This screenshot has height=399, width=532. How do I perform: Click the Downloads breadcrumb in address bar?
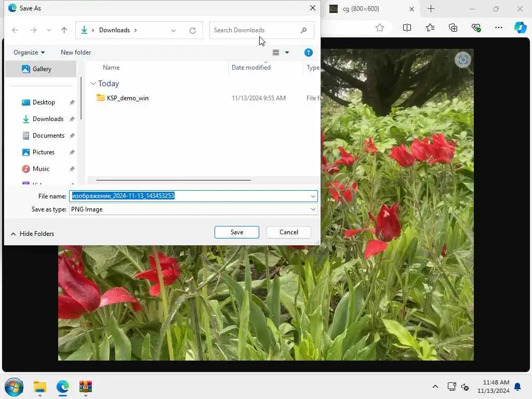[x=114, y=30]
